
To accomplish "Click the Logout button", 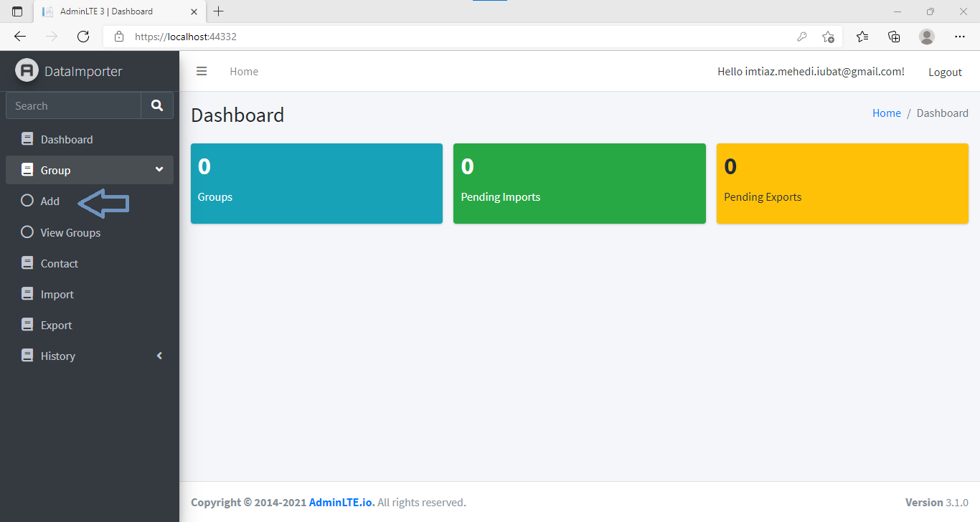I will click(945, 72).
